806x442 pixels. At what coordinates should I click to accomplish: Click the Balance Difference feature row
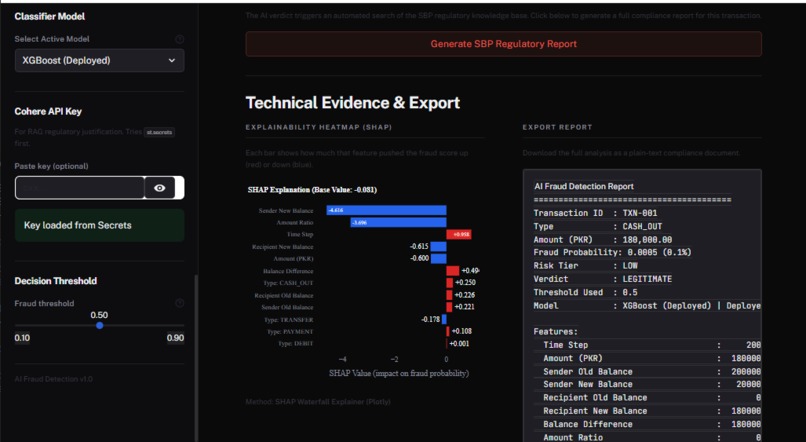[x=652, y=424]
